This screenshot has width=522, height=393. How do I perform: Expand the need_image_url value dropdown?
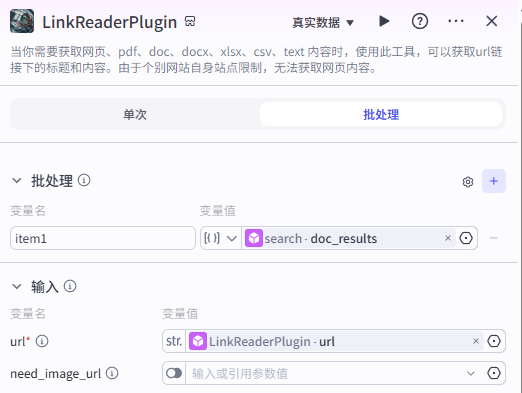coord(470,373)
